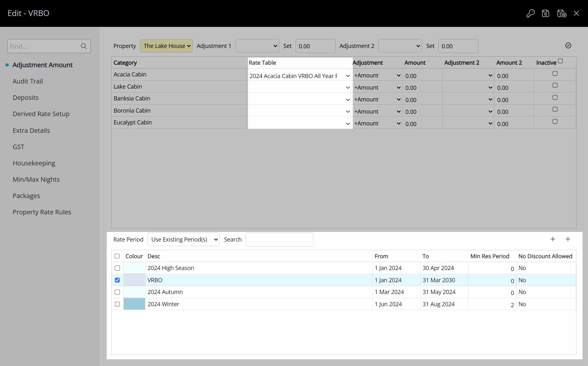The height and width of the screenshot is (366, 588).
Task: Click Acacia Cabin Amount field
Action: (x=422, y=76)
